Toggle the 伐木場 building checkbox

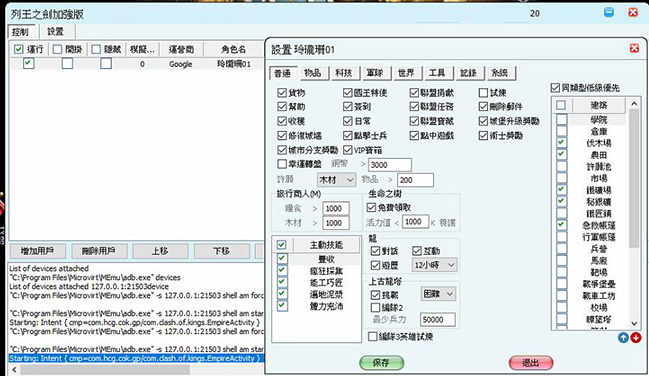tap(561, 143)
